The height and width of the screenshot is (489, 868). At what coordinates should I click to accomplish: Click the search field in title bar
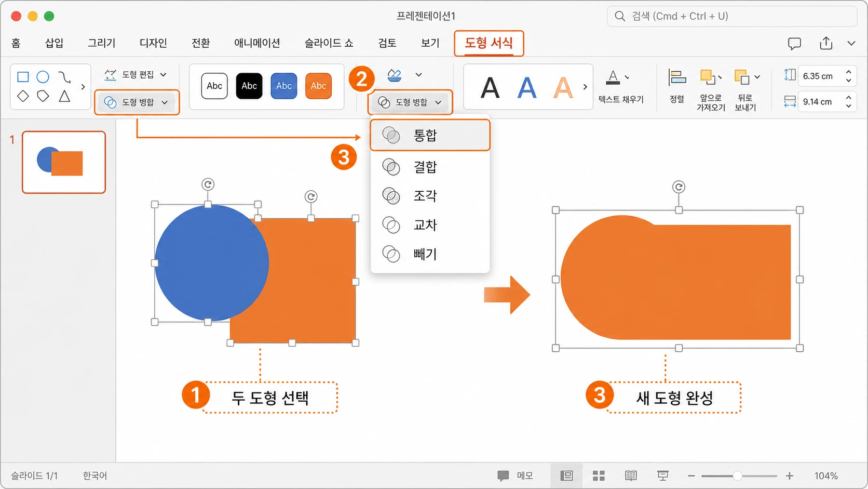click(731, 16)
